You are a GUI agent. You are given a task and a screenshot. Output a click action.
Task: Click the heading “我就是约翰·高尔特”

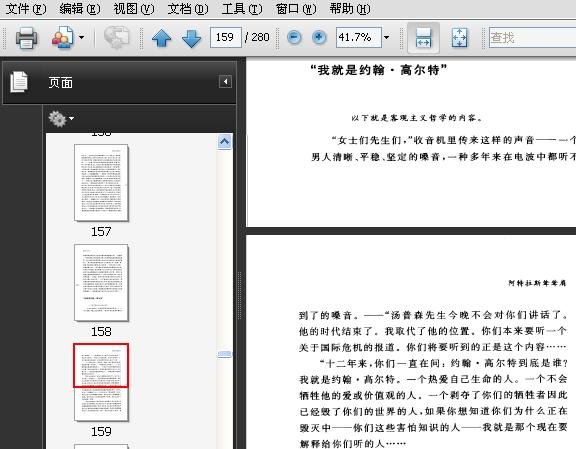point(379,69)
